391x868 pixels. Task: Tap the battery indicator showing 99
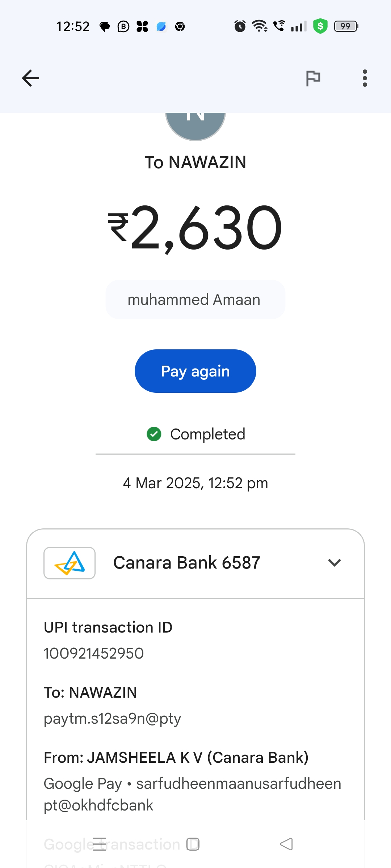click(x=346, y=26)
